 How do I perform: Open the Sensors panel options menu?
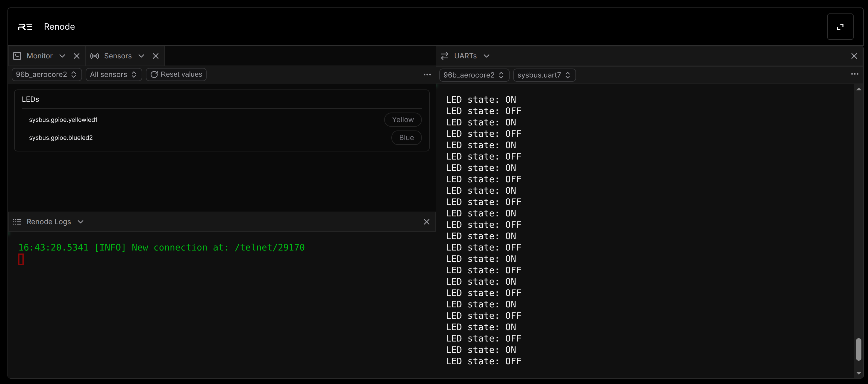(427, 75)
